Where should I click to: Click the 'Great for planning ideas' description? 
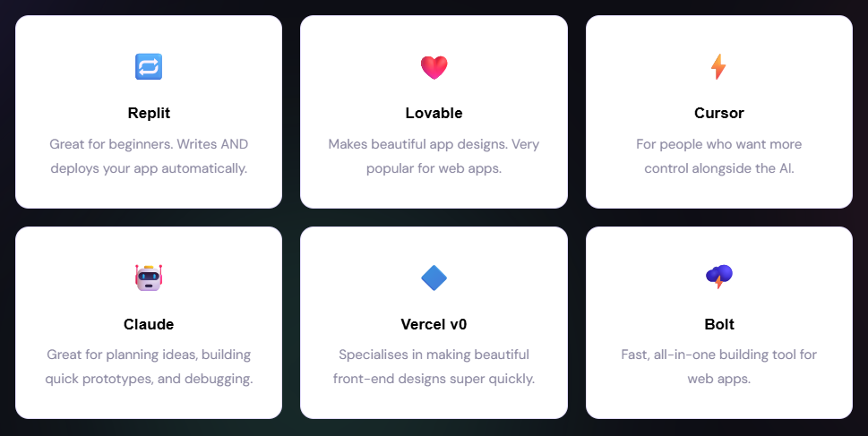click(x=149, y=355)
